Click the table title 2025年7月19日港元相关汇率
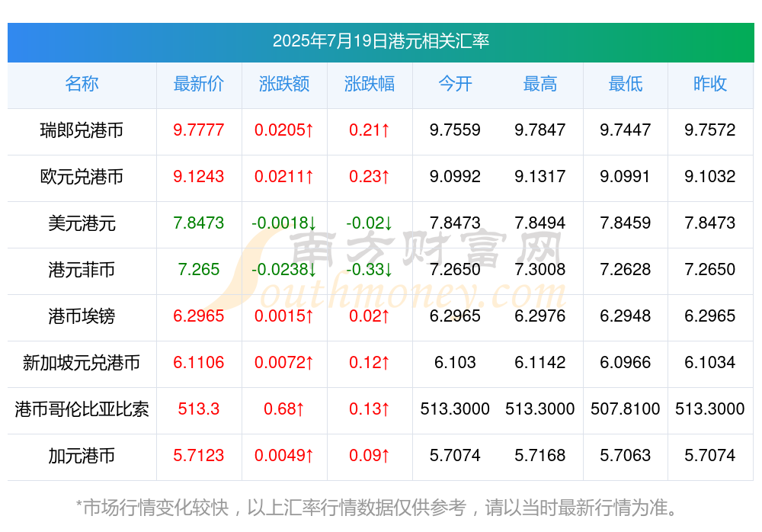762x532 pixels. [x=380, y=41]
